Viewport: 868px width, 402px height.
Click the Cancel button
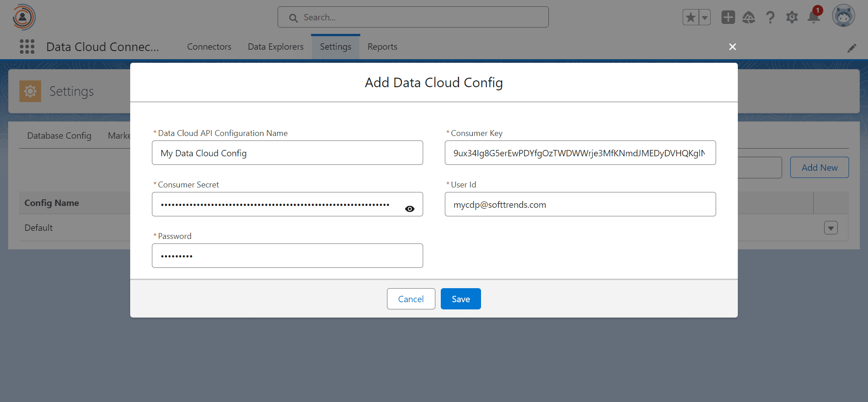click(x=411, y=299)
